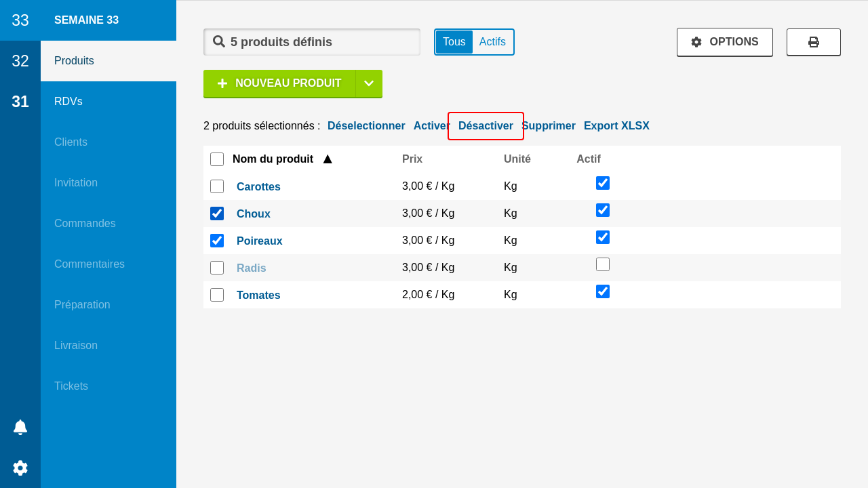
Task: Open notifications bell in sidebar
Action: [x=20, y=427]
